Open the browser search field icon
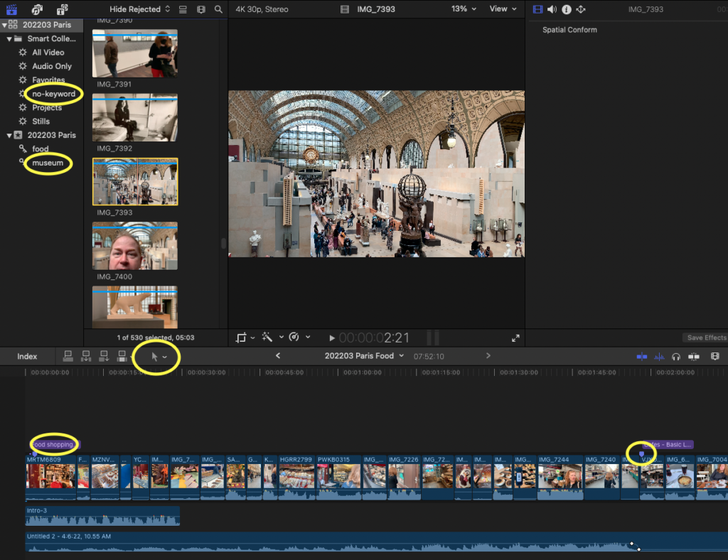Image resolution: width=728 pixels, height=560 pixels. pos(218,9)
